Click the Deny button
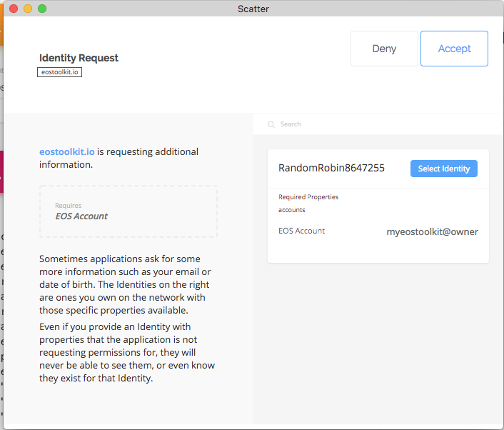 (384, 49)
